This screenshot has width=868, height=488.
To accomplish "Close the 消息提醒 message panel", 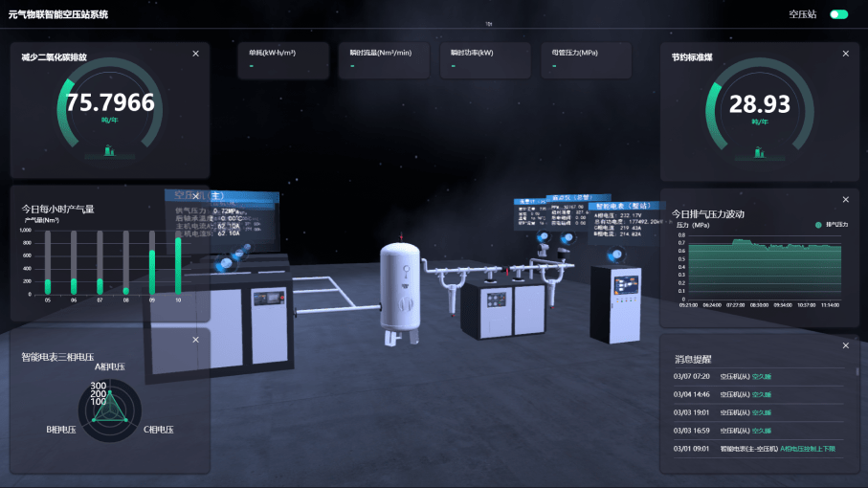I will point(845,344).
